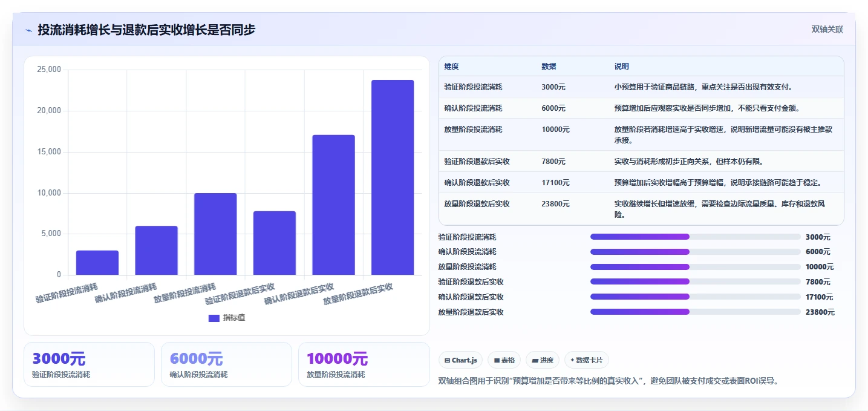868x411 pixels.
Task: Click the 6000元 cell in the table
Action: tap(553, 108)
